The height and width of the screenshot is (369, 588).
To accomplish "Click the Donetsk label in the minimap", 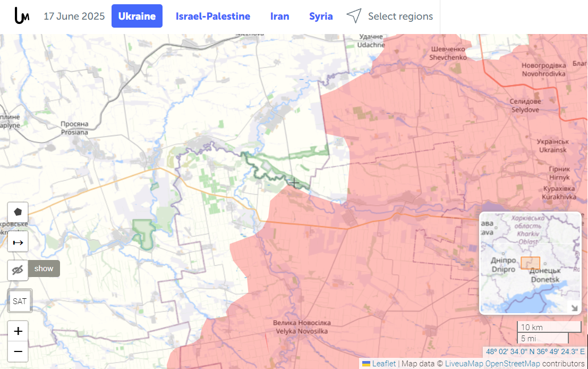I will (x=546, y=275).
